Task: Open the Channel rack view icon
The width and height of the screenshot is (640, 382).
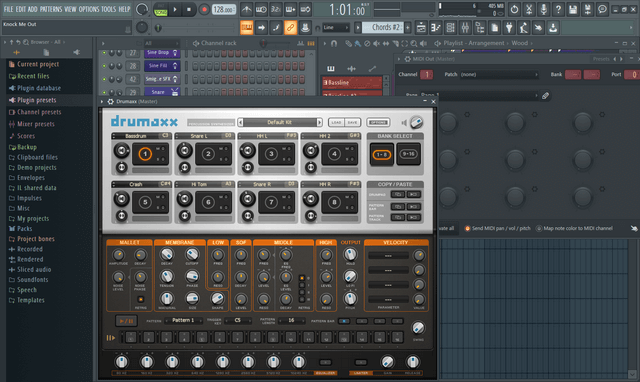Action: (x=450, y=28)
